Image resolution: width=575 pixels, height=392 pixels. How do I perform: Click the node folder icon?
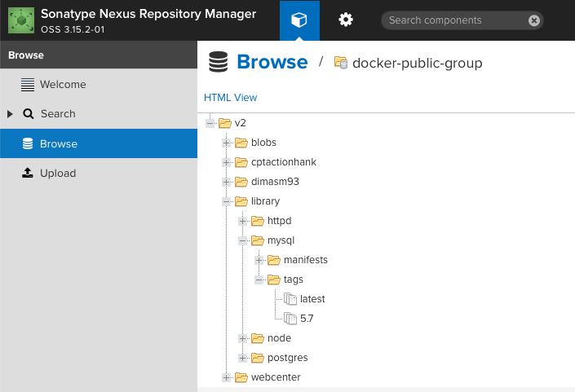point(258,338)
